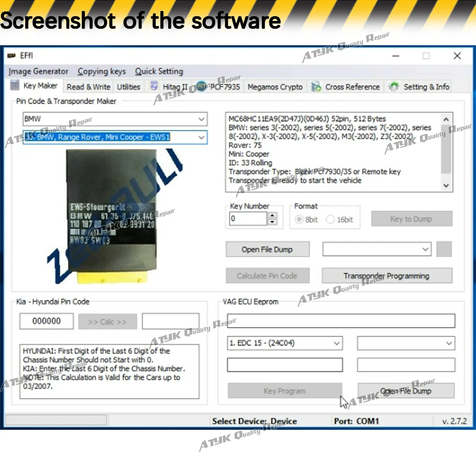Click the 'Select Device: Device' status text

(254, 421)
